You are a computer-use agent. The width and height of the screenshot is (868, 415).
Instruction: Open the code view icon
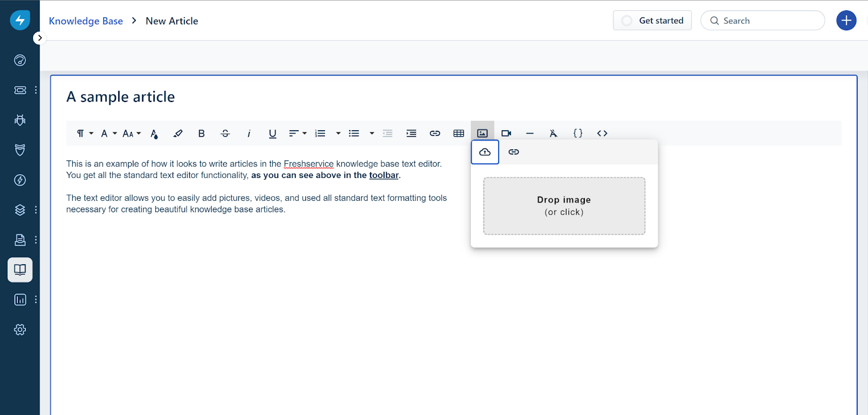602,133
